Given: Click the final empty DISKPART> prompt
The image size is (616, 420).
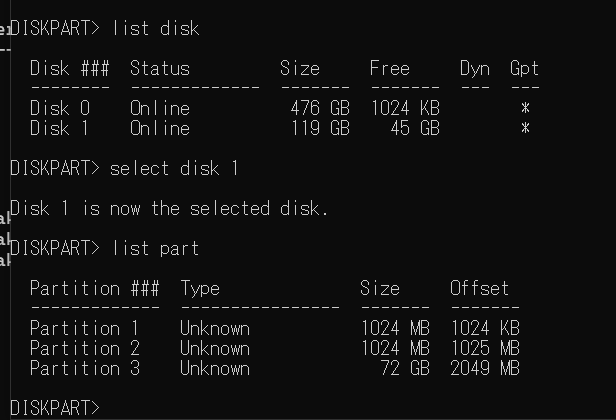Looking at the screenshot, I should click(55, 408).
